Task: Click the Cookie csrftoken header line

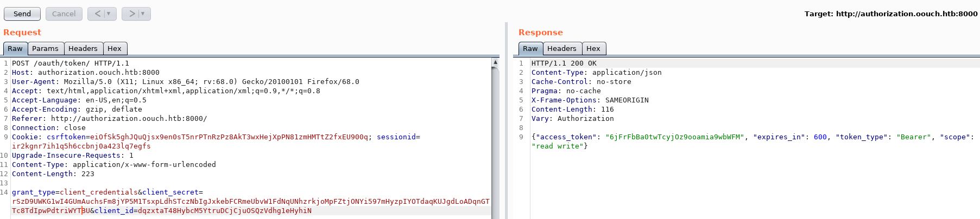Action: (206, 137)
